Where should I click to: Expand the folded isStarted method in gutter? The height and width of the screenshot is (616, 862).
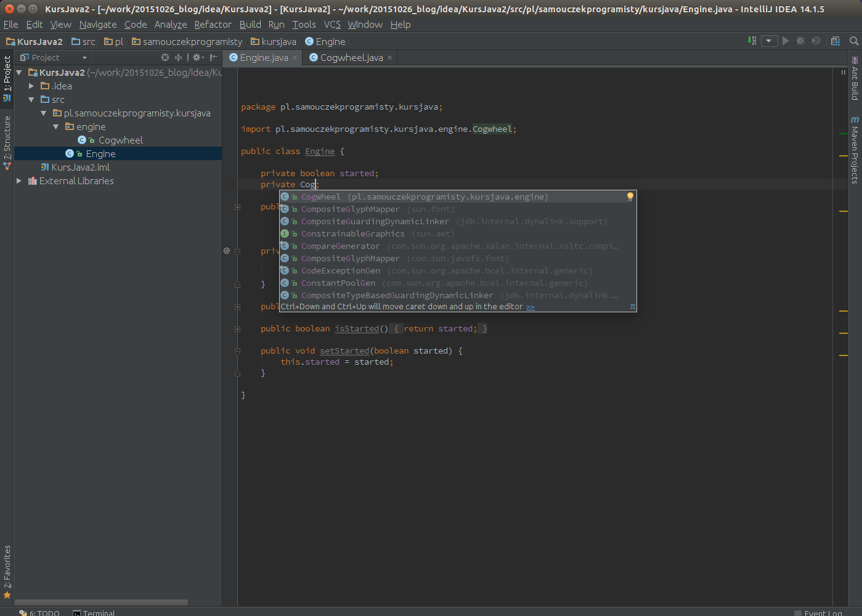tap(237, 329)
